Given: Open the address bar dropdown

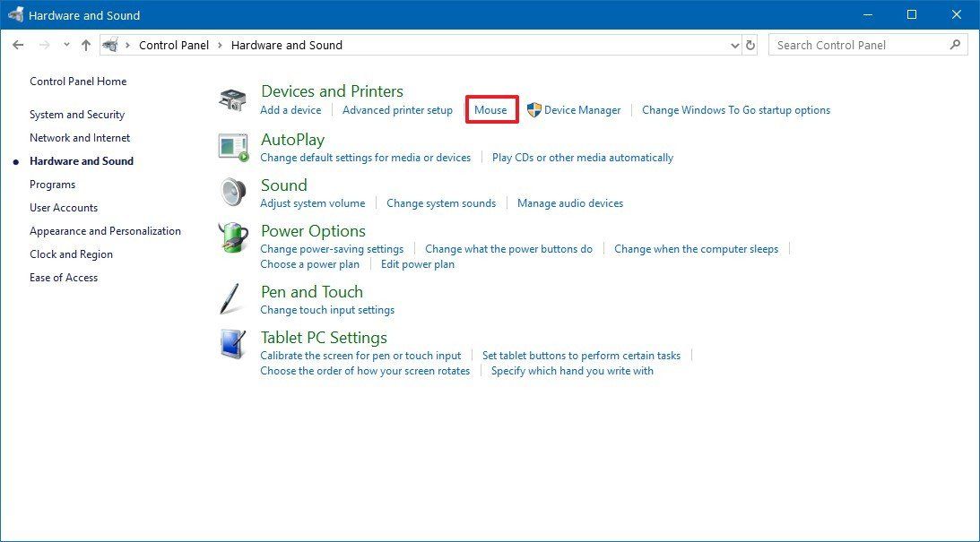Looking at the screenshot, I should point(735,44).
